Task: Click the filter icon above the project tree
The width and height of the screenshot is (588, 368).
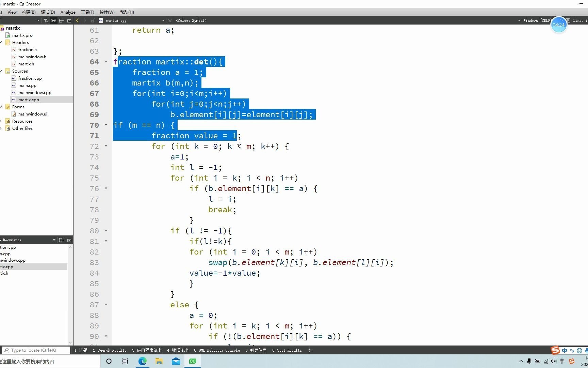Action: 46,20
